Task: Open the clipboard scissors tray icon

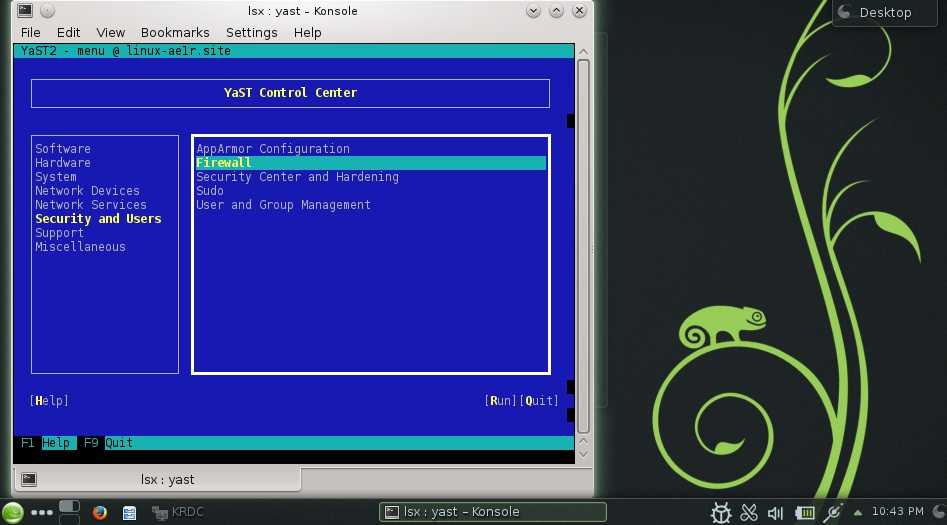Action: pyautogui.click(x=749, y=513)
